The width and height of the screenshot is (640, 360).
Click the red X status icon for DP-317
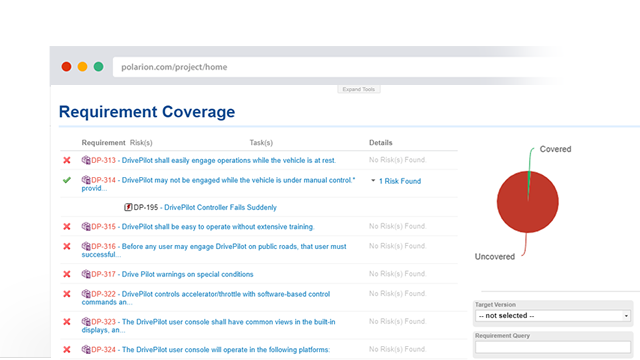67,274
